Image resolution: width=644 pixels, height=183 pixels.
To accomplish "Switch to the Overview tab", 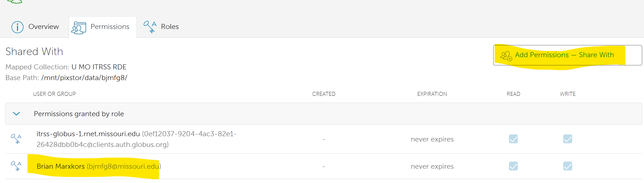I will coord(44,27).
